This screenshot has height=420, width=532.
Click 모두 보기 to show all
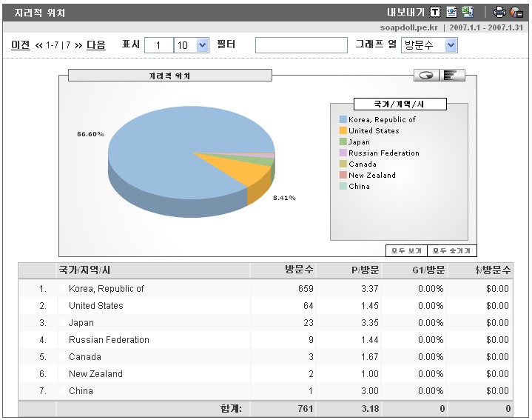406,250
